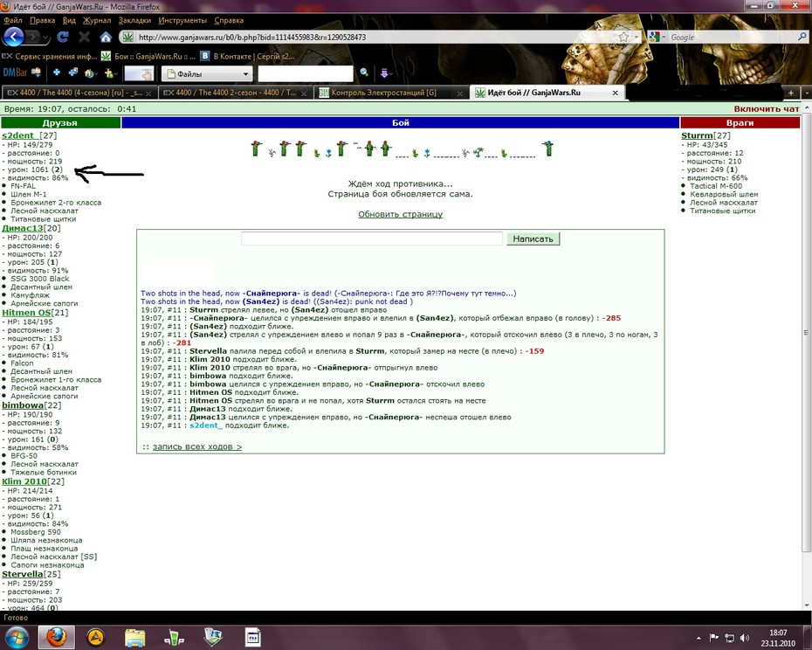Open bimbowa player profile link
The image size is (812, 650).
23,405
